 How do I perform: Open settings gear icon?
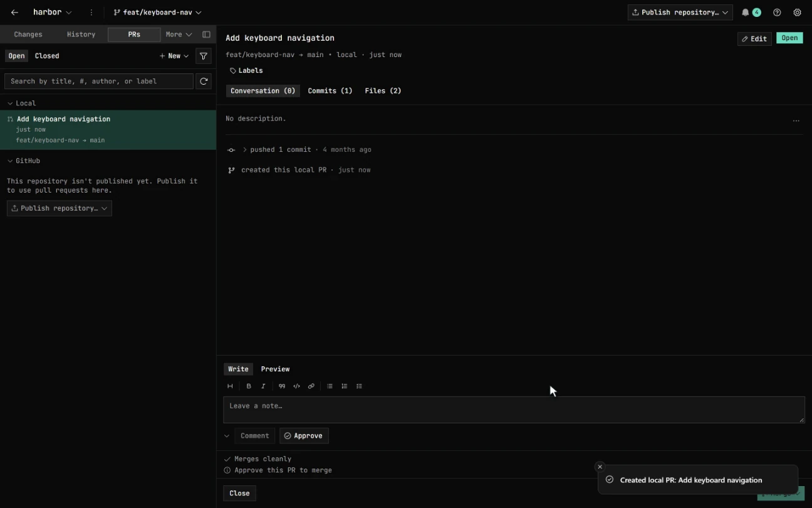[797, 13]
